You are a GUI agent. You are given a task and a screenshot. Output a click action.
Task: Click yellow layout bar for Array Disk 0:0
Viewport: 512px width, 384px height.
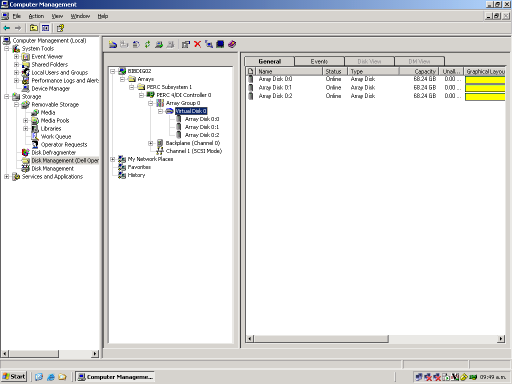click(485, 80)
